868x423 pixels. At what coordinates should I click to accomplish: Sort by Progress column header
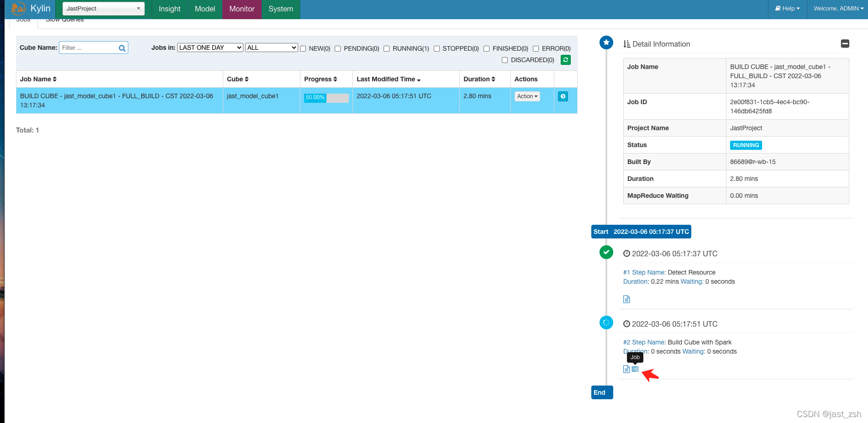321,79
